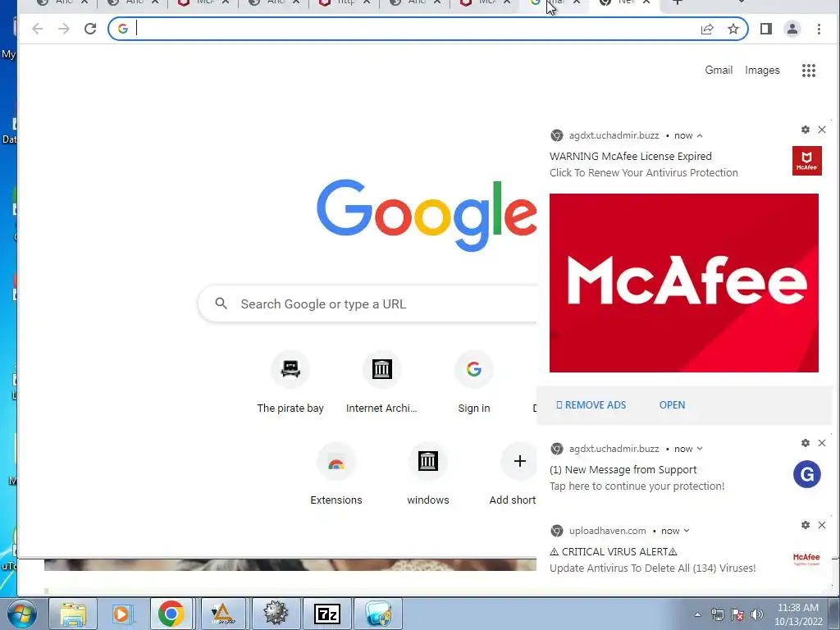Open the Extensions shortcut
840x630 pixels.
coord(336,474)
